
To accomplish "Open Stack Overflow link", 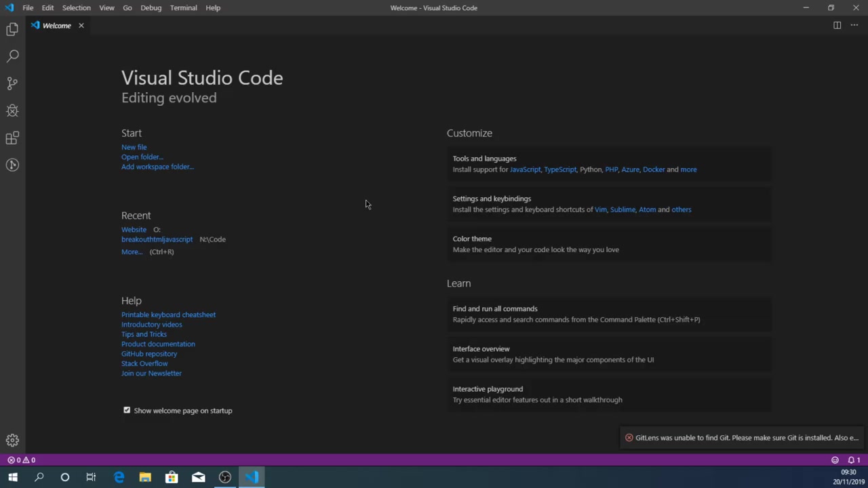I will point(144,363).
